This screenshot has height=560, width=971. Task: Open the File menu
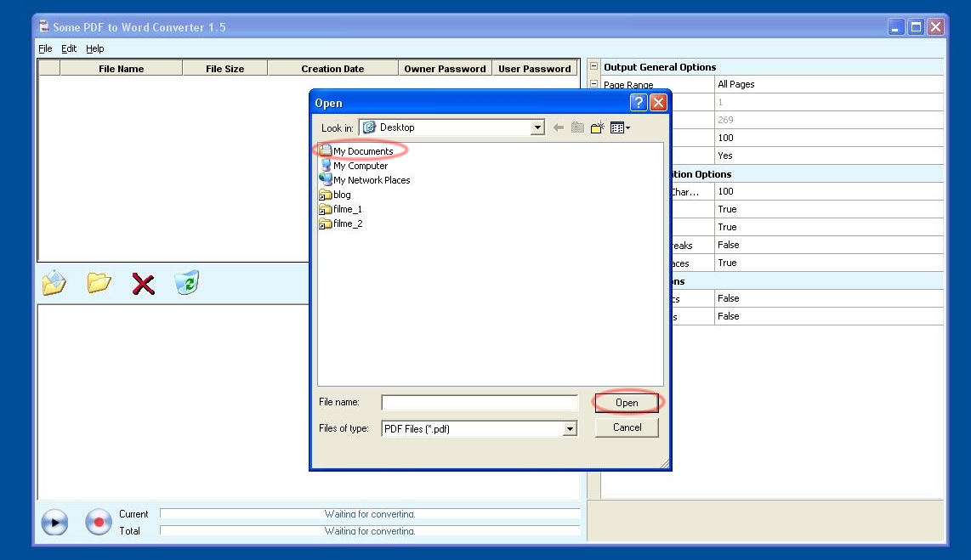click(45, 48)
